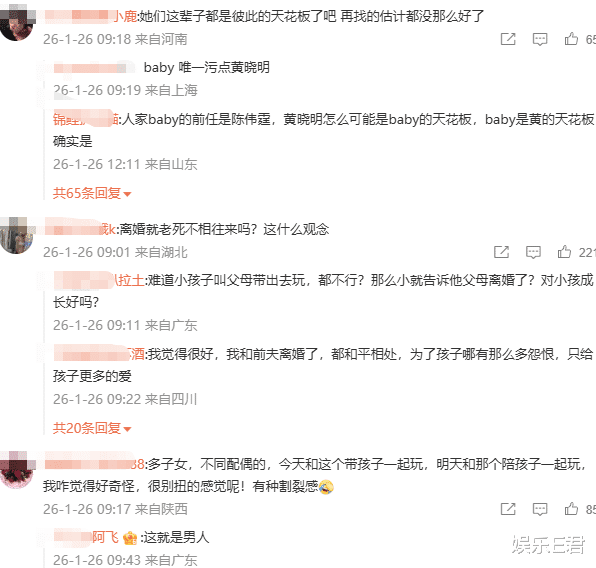Open profile of user ending 酒
Image resolution: width=596 pixels, height=568 pixels.
click(x=99, y=354)
